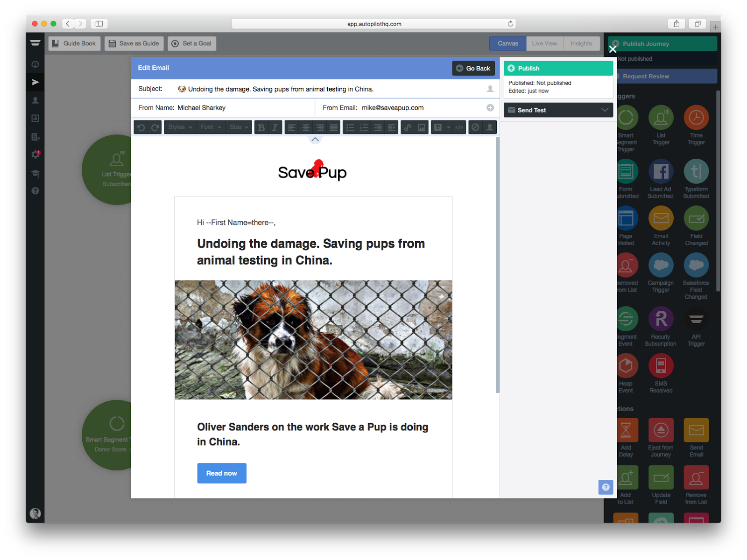Click Save as Guide
The height and width of the screenshot is (560, 747).
tap(134, 43)
